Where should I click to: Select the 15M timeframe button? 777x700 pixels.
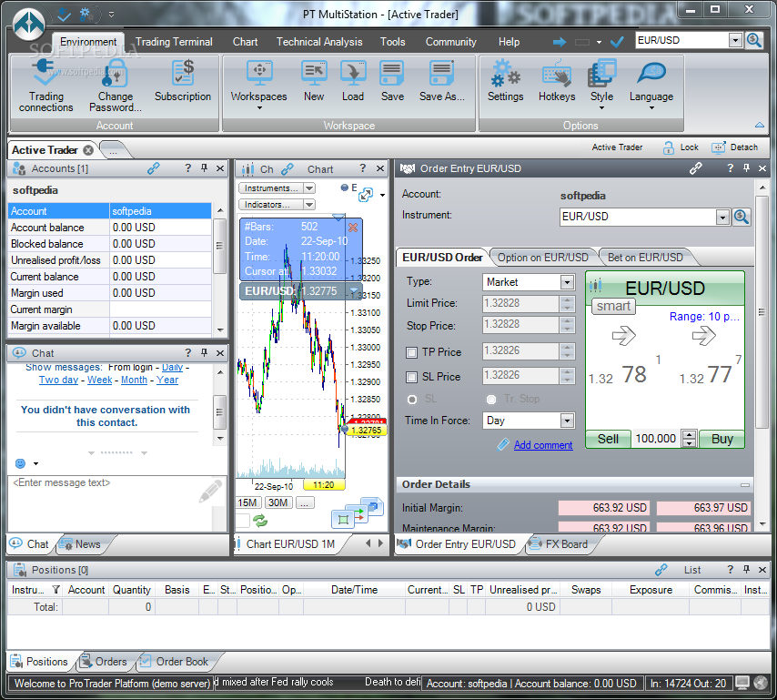tap(248, 502)
